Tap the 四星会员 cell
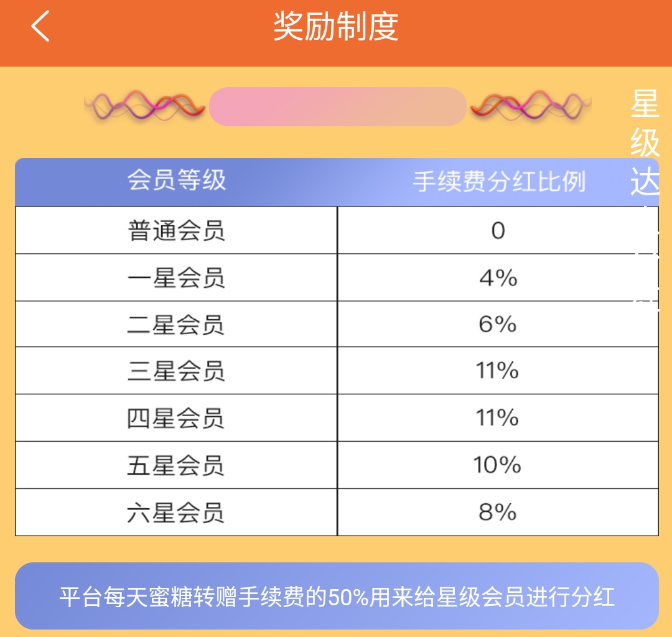 click(176, 418)
